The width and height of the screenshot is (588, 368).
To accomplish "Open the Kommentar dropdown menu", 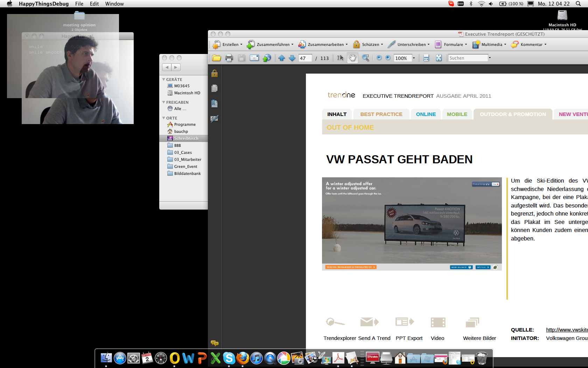I will pyautogui.click(x=529, y=45).
